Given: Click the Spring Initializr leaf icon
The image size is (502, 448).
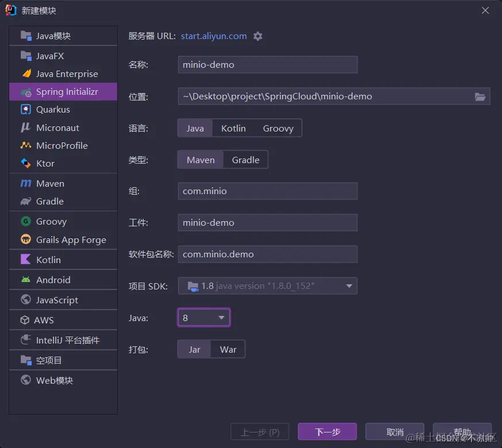Looking at the screenshot, I should coord(26,92).
